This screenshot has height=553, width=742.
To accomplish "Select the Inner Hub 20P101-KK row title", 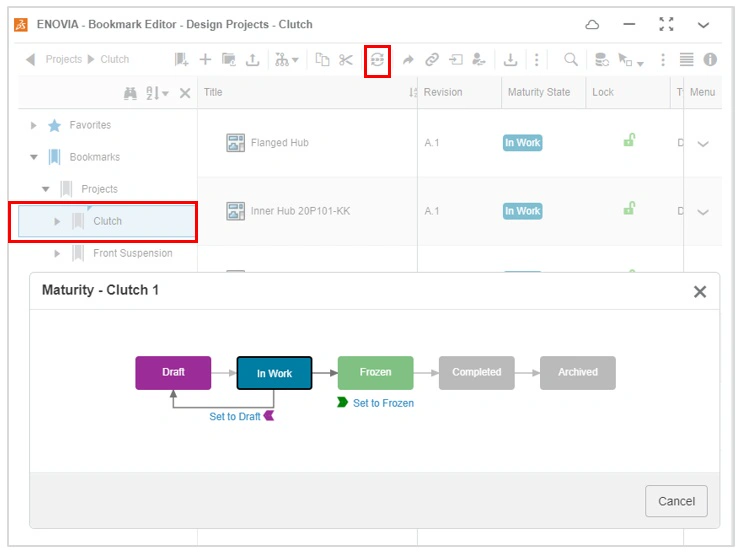I will pyautogui.click(x=300, y=211).
